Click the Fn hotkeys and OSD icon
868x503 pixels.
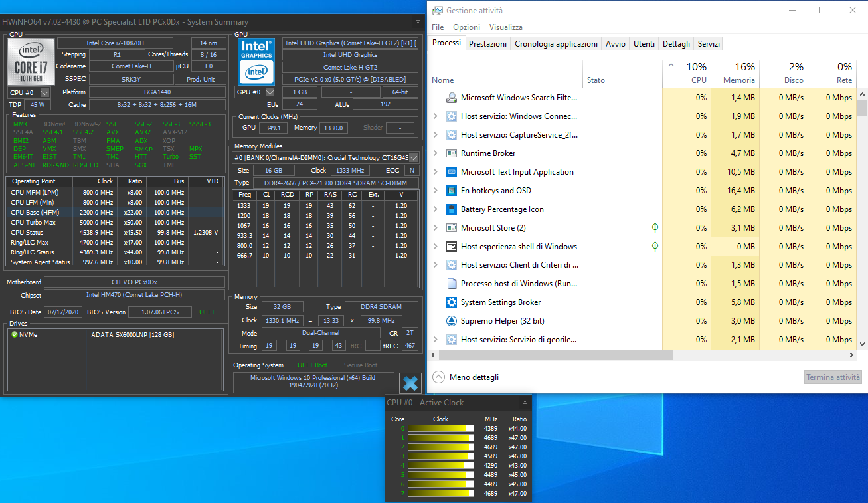point(452,191)
